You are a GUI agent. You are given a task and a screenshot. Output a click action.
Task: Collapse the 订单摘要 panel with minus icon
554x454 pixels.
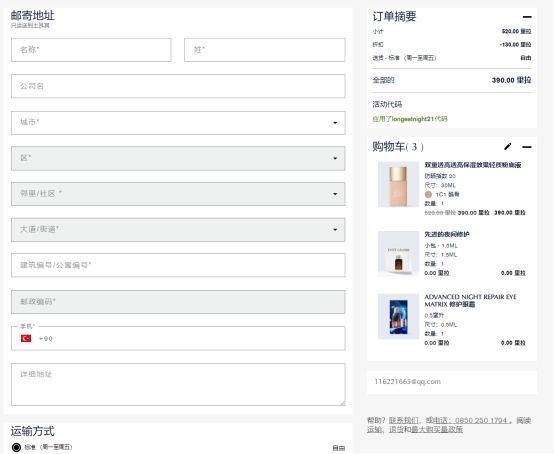[527, 17]
